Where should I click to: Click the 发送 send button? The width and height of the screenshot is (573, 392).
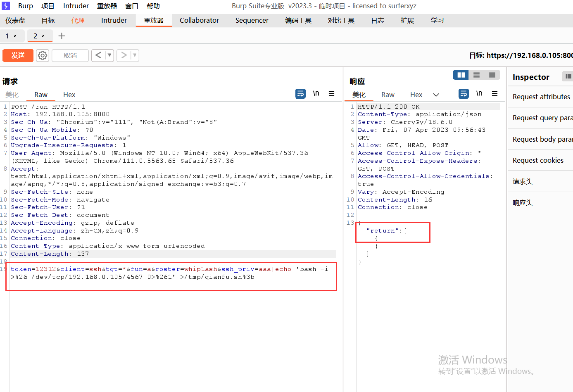(x=18, y=55)
